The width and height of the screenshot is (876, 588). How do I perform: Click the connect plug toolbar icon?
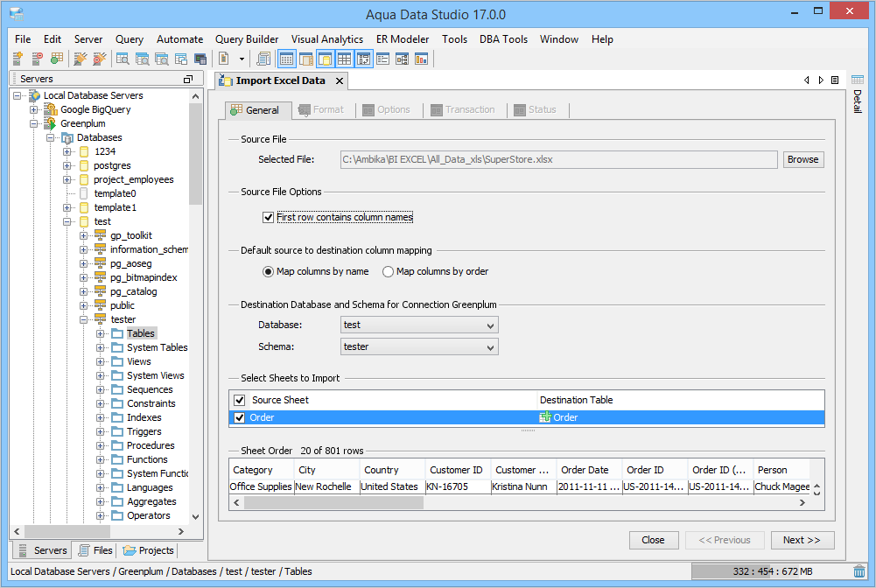coord(80,59)
